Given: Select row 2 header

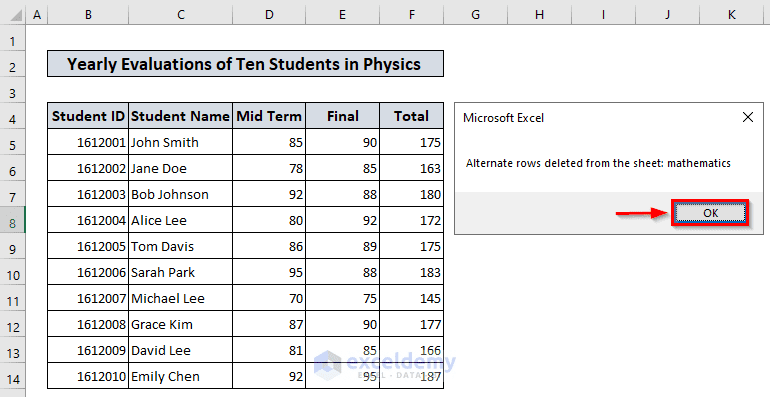Looking at the screenshot, I should click(13, 64).
